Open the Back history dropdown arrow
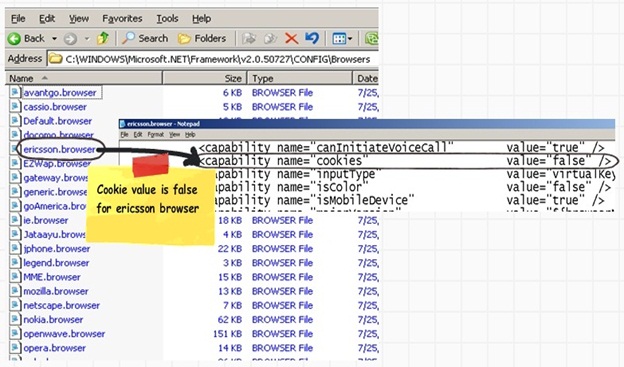Viewport: 624px width, 367px height. click(54, 39)
